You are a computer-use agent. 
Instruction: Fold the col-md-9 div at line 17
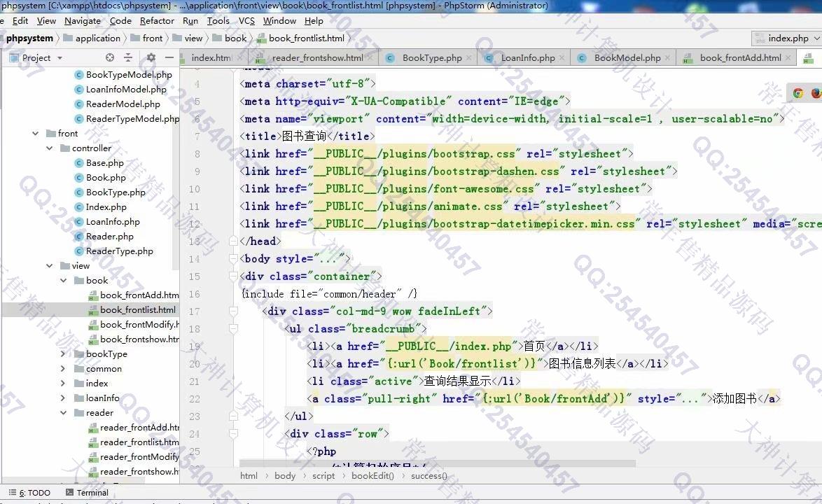pyautogui.click(x=233, y=311)
